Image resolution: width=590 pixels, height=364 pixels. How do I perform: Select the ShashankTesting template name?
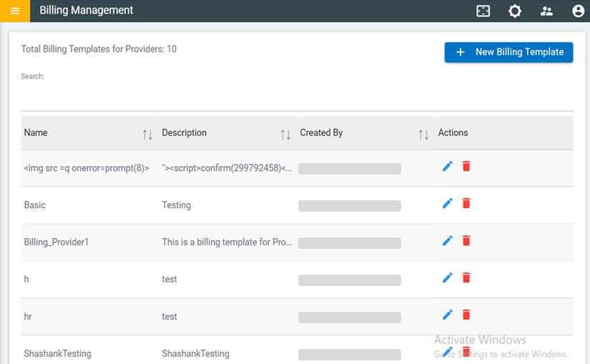click(x=58, y=353)
